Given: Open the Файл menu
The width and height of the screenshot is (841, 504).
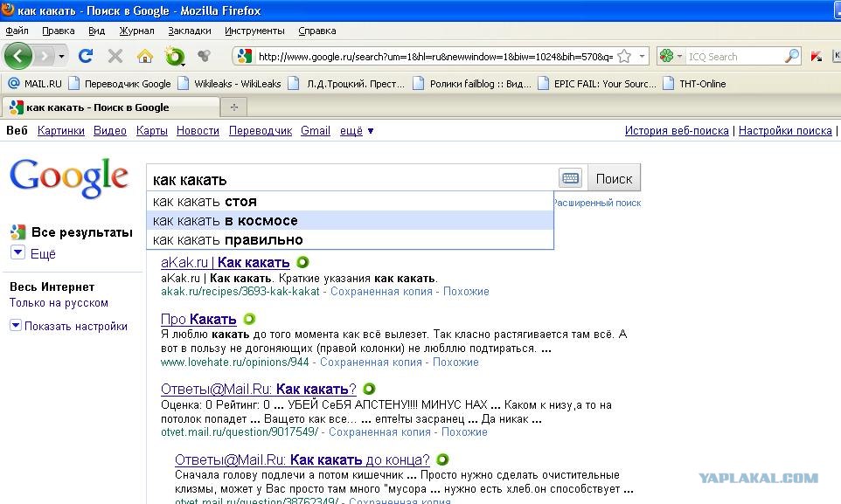Looking at the screenshot, I should pyautogui.click(x=17, y=31).
